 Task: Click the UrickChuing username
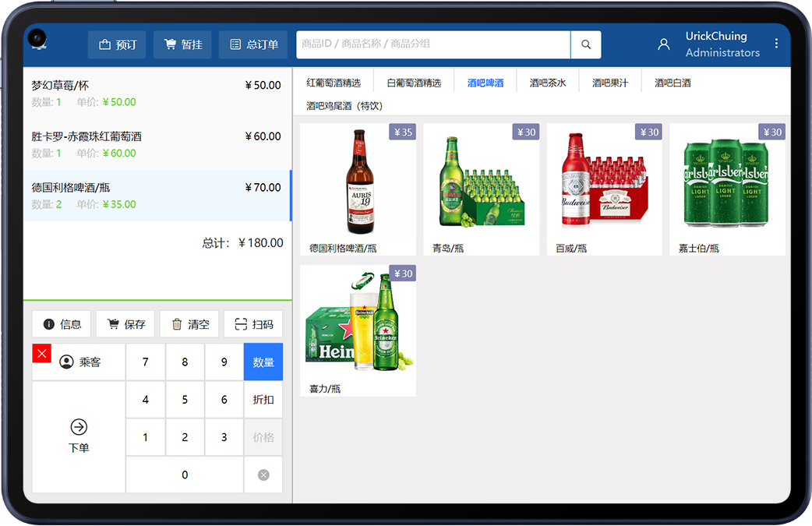(x=715, y=37)
